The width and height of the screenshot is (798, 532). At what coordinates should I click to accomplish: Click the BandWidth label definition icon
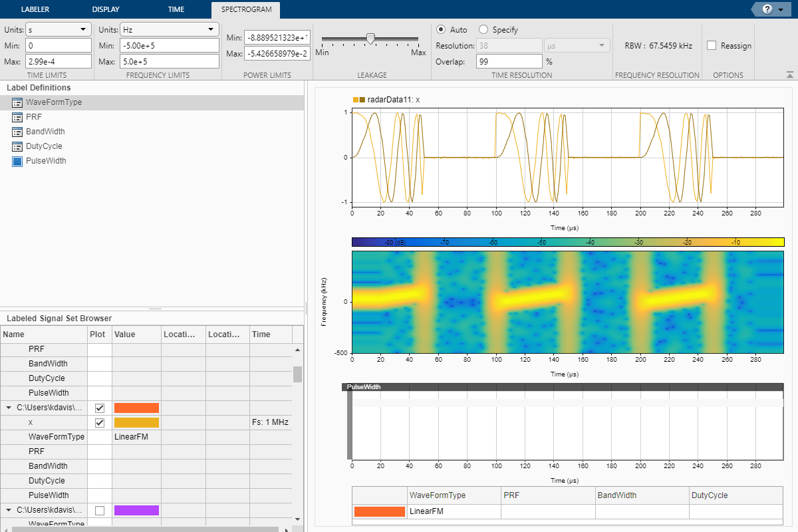point(17,132)
